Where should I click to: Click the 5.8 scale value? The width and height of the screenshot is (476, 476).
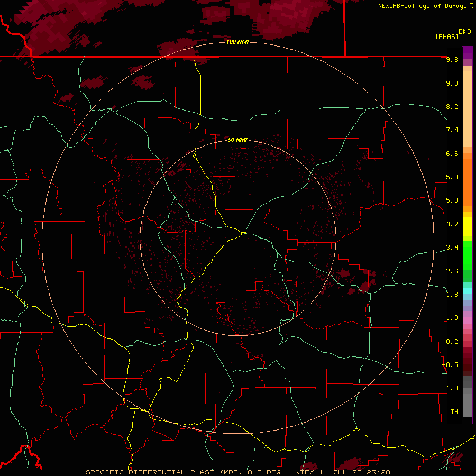coord(452,177)
